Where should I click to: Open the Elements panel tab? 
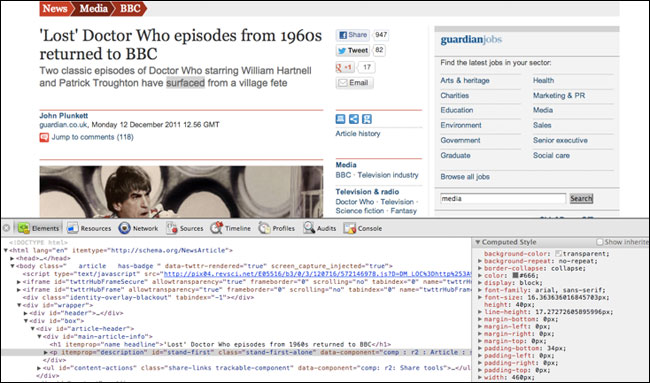38,228
